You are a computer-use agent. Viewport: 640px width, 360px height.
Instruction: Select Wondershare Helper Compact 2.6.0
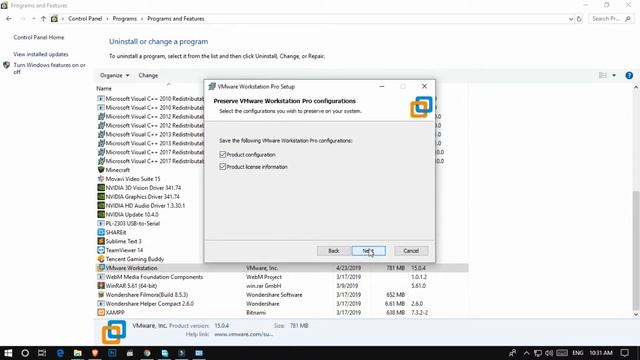point(150,304)
